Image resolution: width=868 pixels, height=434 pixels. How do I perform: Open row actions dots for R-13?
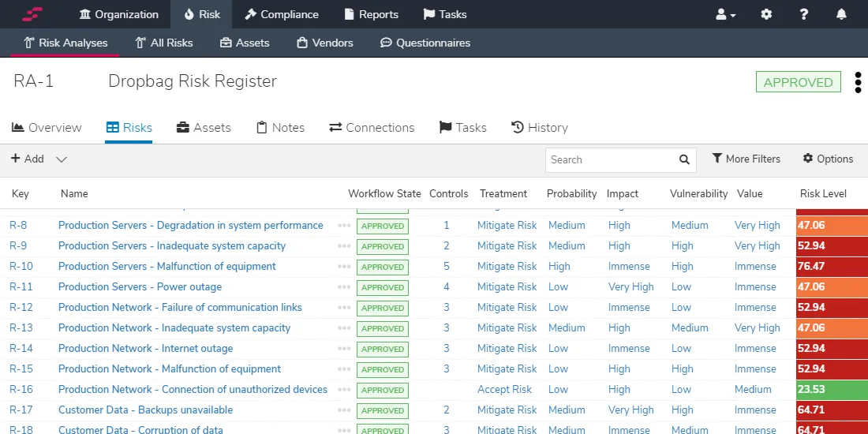coord(344,327)
